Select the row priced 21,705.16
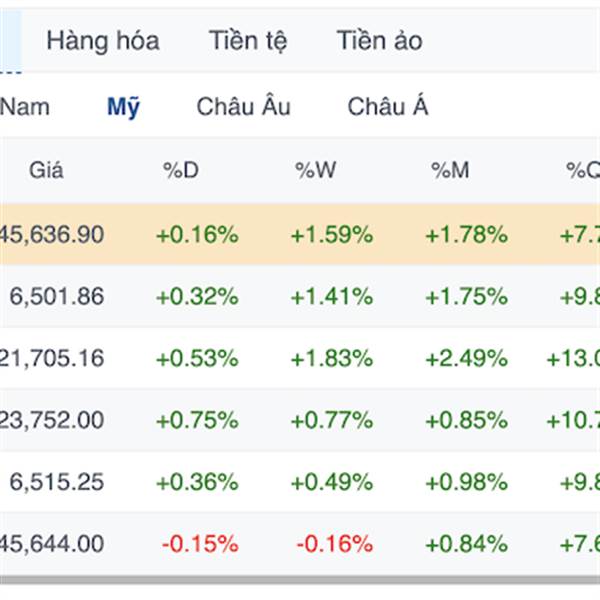This screenshot has width=600, height=600. pyautogui.click(x=300, y=359)
